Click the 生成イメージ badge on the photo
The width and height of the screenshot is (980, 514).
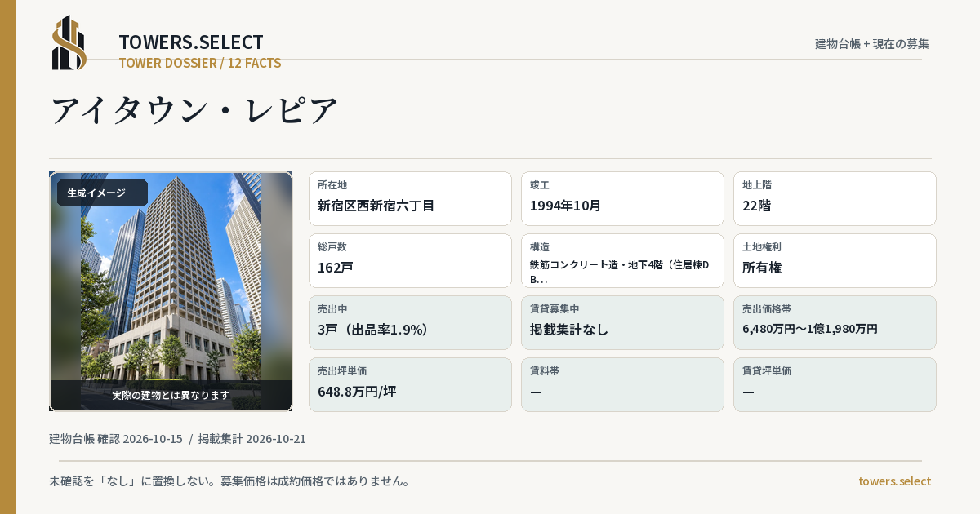(102, 193)
